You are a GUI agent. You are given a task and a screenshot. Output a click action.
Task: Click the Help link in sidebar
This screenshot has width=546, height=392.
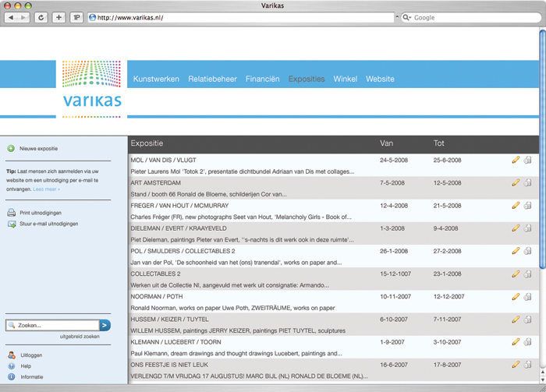tap(26, 366)
